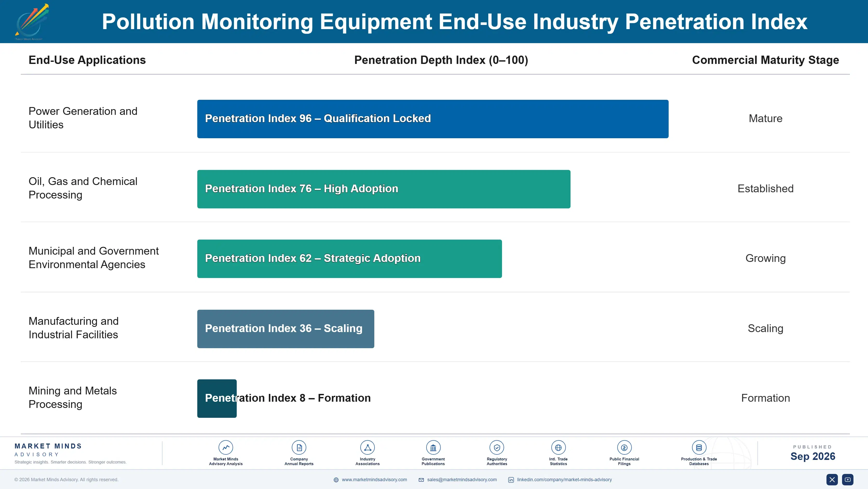Select the Penetration Index 76 High Adoption bar
Screen dimensions: 868x489
(x=384, y=189)
